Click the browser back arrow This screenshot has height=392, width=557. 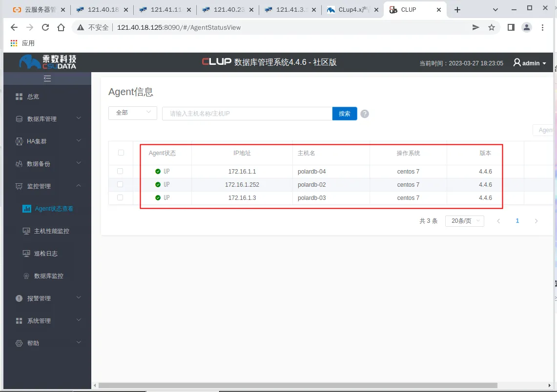pos(14,27)
